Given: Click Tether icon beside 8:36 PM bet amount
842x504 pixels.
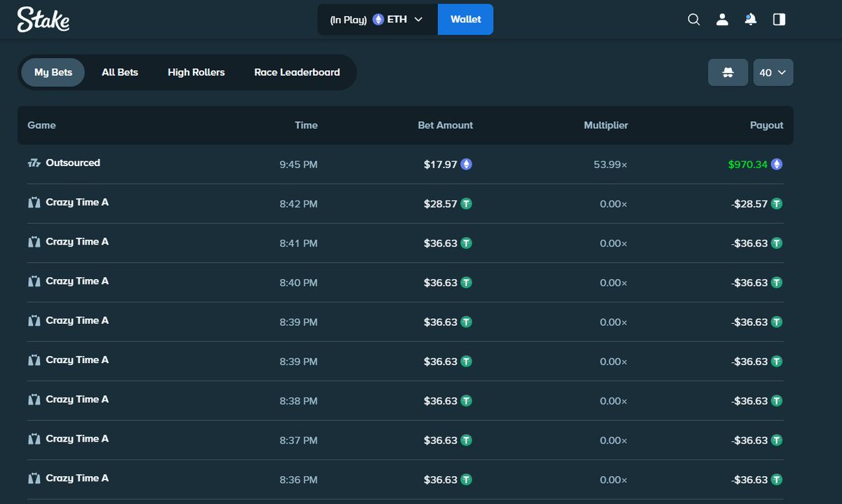Looking at the screenshot, I should (x=467, y=479).
